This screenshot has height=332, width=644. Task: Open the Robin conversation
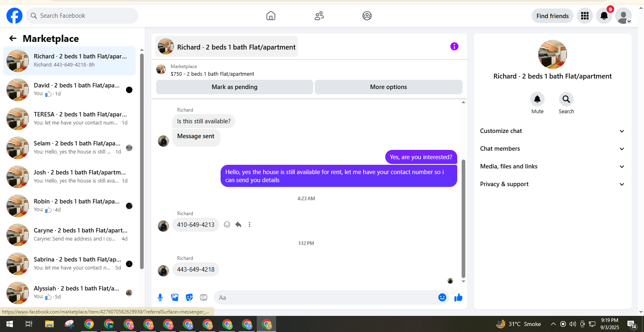pos(69,206)
